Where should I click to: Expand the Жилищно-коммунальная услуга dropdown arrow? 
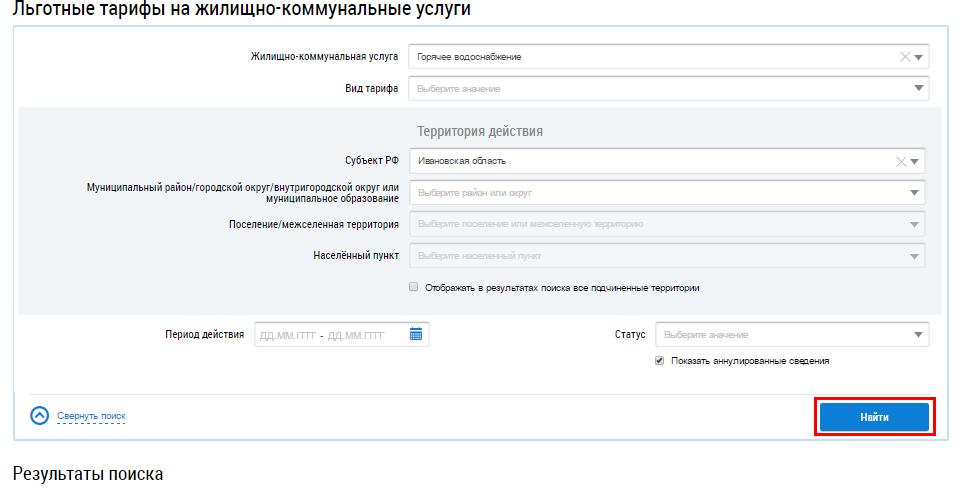pos(919,57)
